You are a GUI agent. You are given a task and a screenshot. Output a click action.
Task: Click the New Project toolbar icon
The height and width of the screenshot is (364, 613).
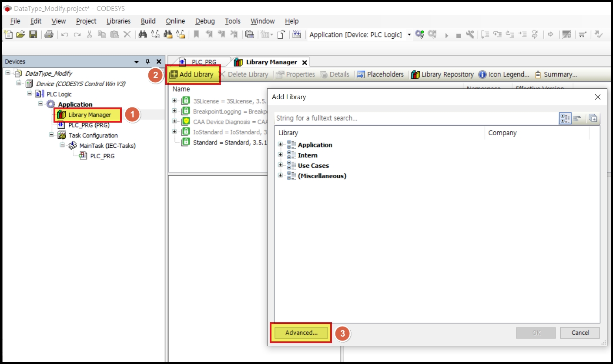point(8,34)
